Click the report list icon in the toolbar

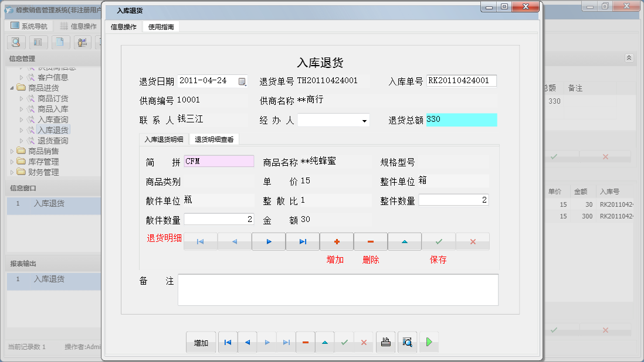[38, 42]
